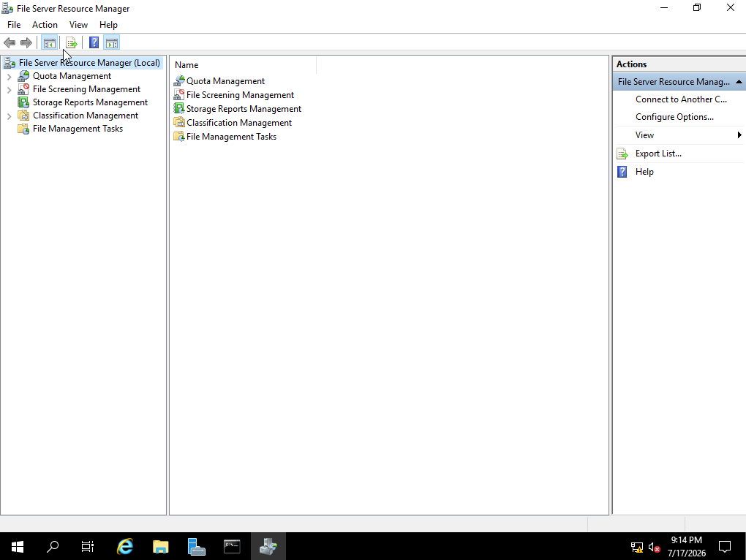
Task: Click the Back arrow toolbar icon
Action: [x=10, y=43]
